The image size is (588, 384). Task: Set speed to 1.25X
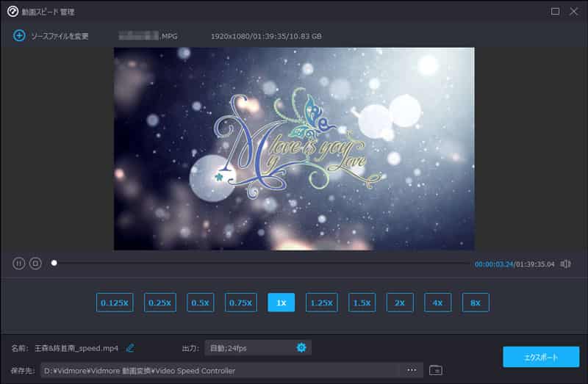tap(321, 303)
